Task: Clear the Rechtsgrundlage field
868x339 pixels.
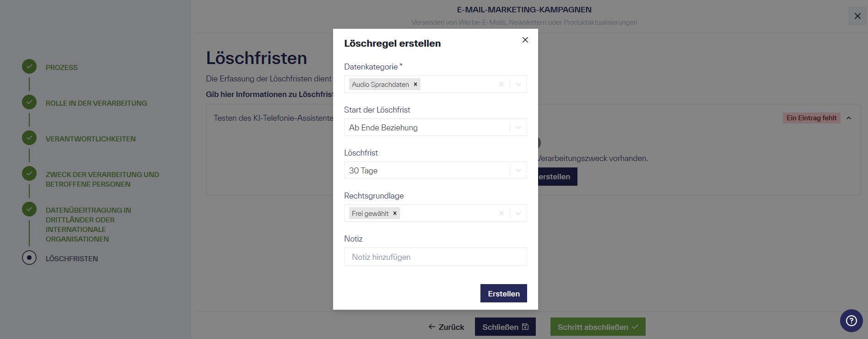Action: (x=501, y=213)
